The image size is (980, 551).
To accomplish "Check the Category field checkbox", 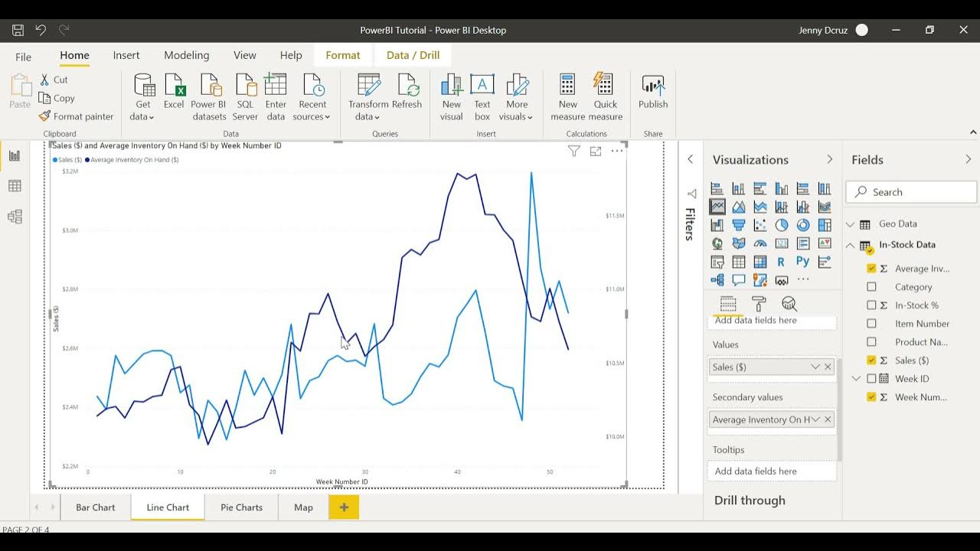I will coord(871,287).
